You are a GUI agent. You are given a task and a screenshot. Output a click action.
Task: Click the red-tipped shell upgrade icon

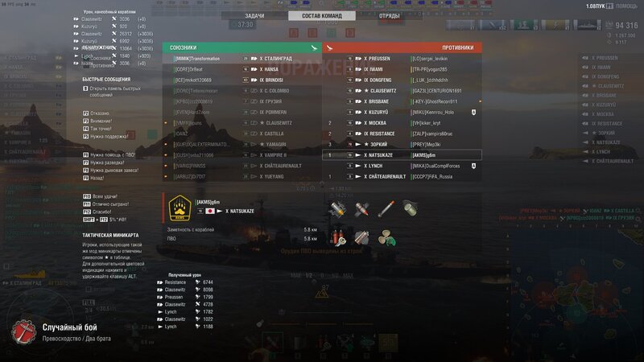[x=361, y=209]
